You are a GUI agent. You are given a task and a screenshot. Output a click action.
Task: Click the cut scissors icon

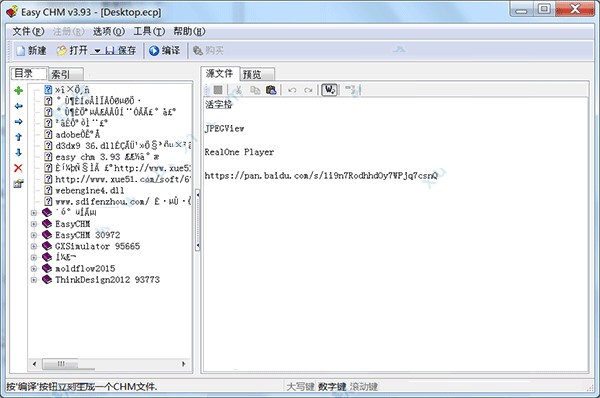click(x=238, y=90)
